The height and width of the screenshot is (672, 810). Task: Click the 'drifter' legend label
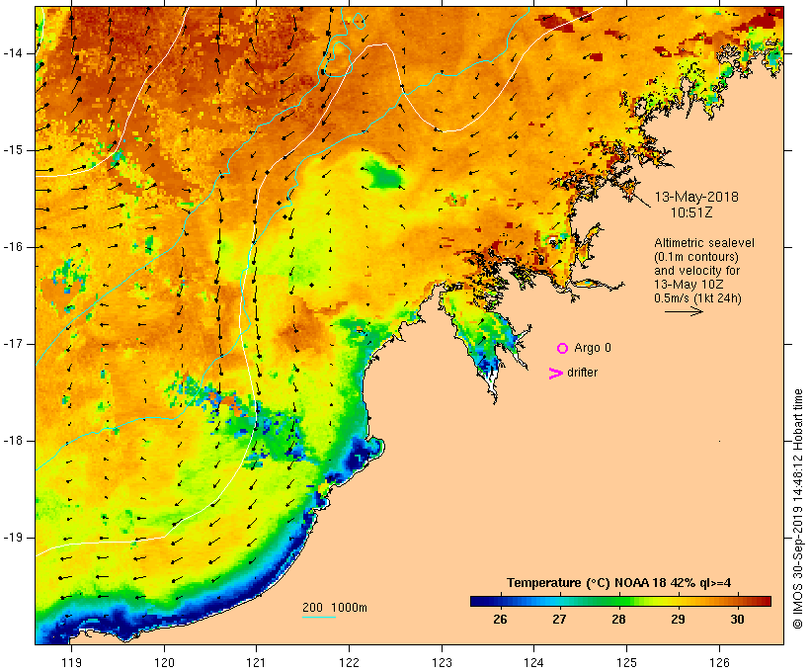coord(582,373)
